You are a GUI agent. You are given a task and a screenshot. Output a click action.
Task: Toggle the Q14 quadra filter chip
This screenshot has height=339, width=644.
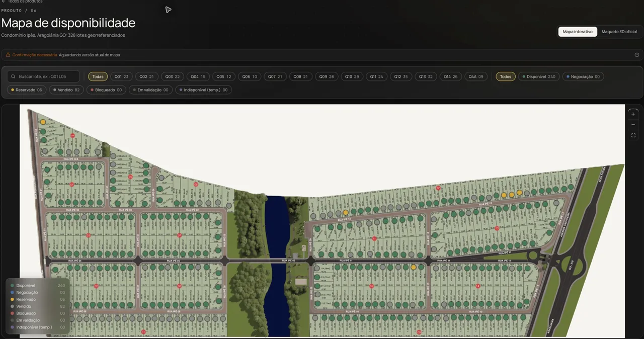click(451, 76)
